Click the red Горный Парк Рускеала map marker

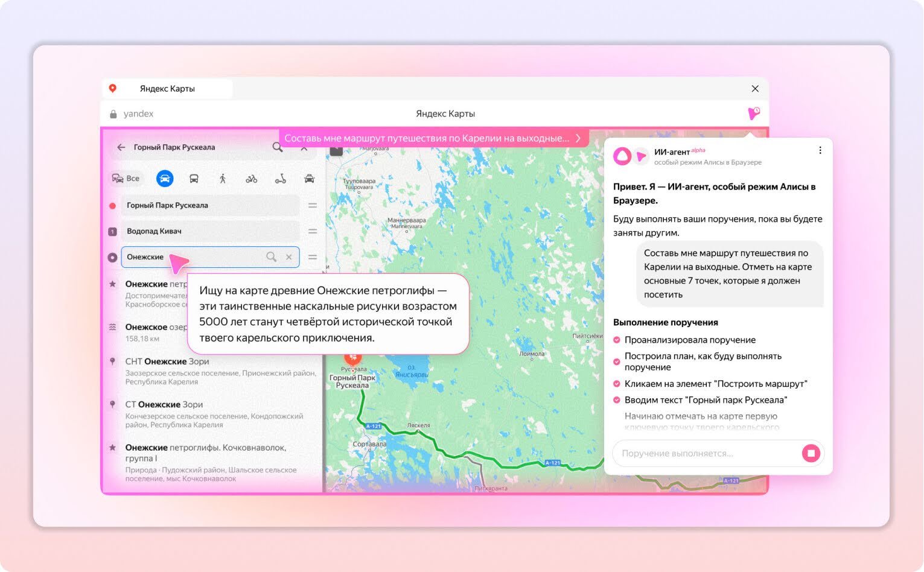tap(353, 359)
